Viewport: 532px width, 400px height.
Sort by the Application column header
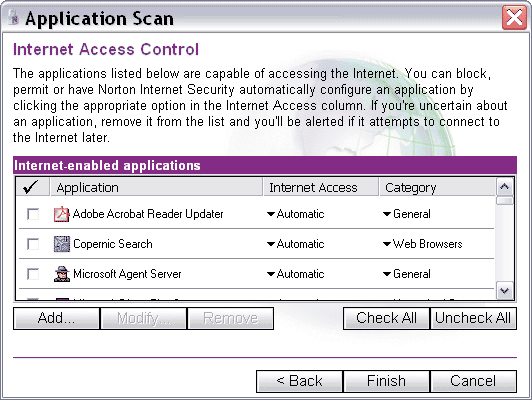156,187
